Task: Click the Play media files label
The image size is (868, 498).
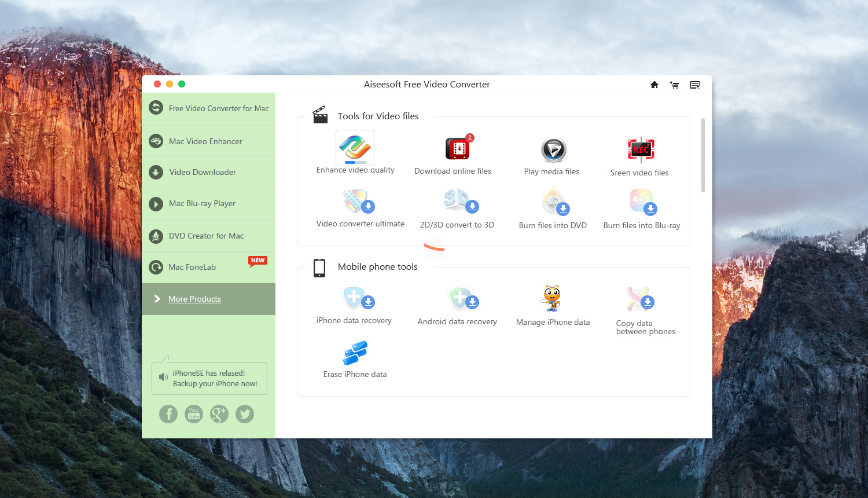Action: pos(551,171)
